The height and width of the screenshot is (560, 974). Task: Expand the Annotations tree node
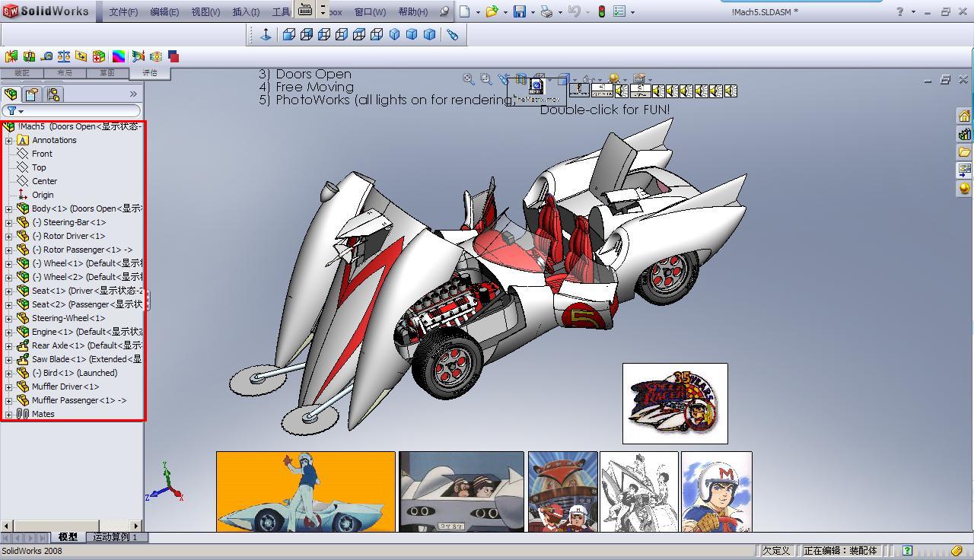[8, 140]
